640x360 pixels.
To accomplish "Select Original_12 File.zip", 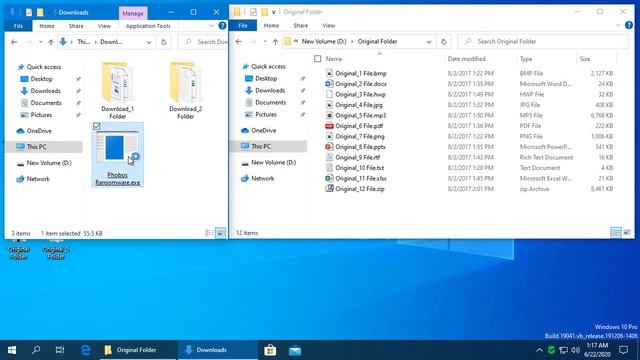I will (x=360, y=189).
